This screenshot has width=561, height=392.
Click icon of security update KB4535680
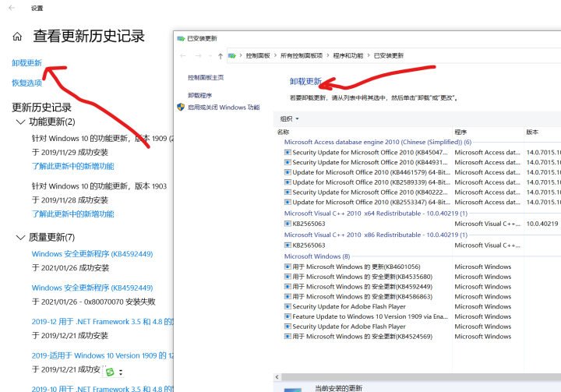(288, 277)
